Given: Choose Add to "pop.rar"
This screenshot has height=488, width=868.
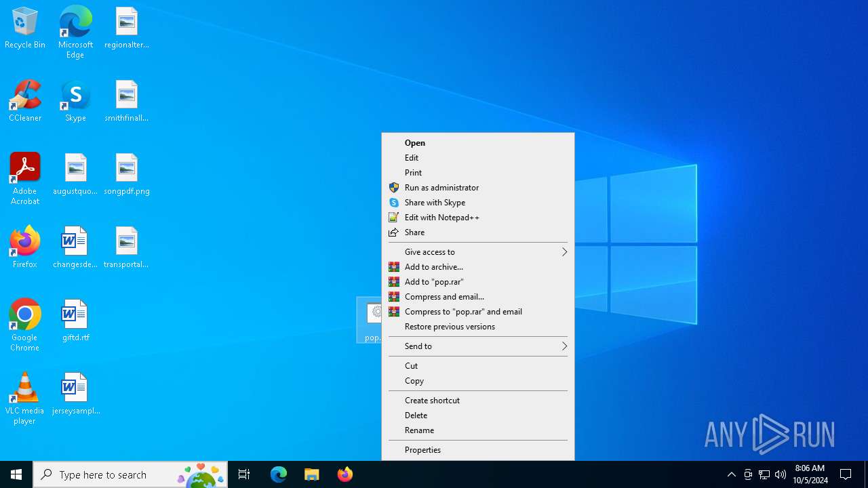Looking at the screenshot, I should pos(478,282).
